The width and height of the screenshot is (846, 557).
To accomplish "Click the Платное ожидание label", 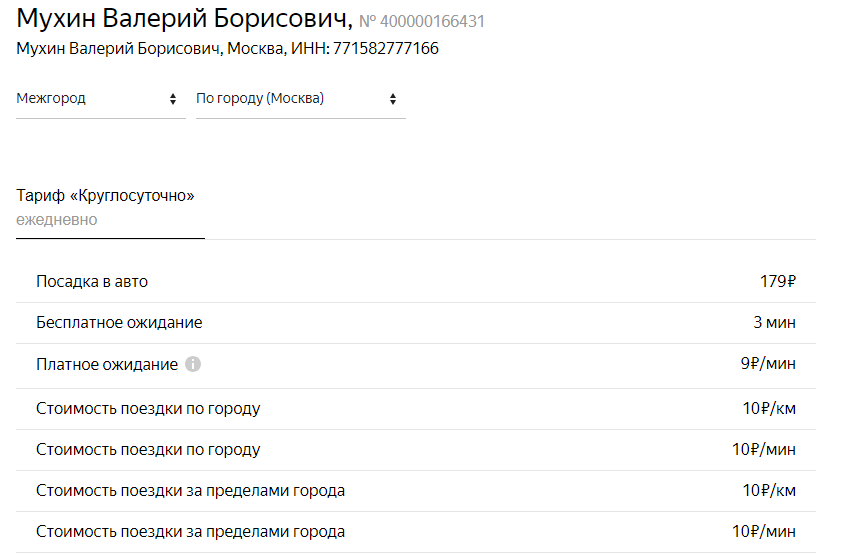I will point(107,364).
